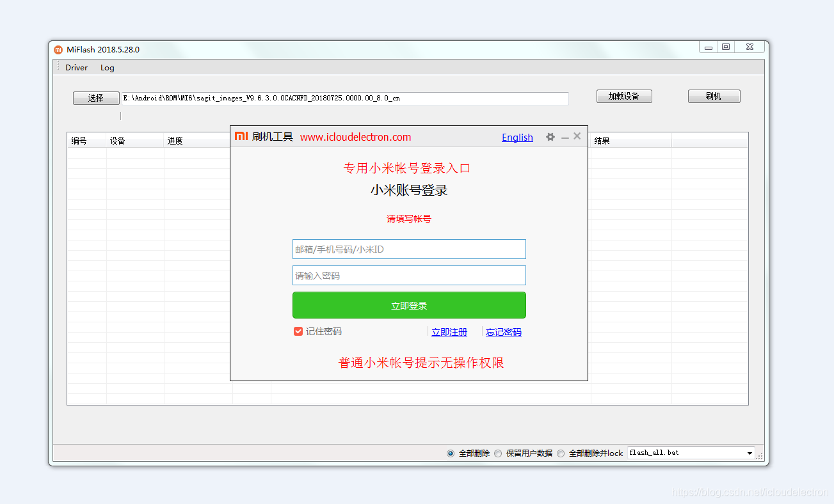Open the 忘记密码 link
This screenshot has height=504, width=834.
(504, 332)
